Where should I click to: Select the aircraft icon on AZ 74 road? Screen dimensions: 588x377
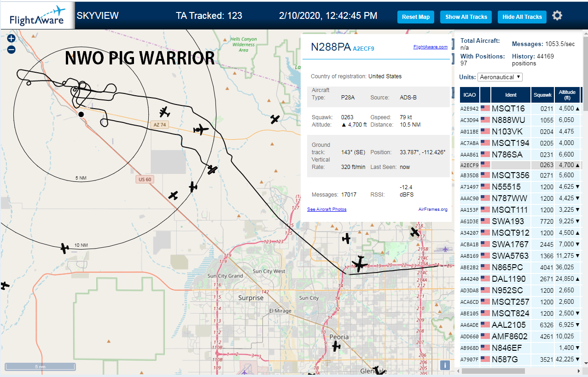201,130
